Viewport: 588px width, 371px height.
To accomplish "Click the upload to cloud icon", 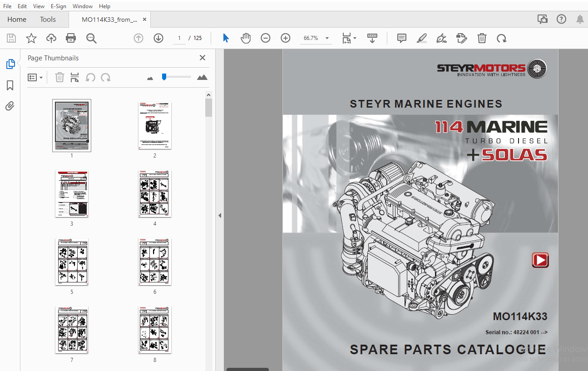I will (51, 38).
